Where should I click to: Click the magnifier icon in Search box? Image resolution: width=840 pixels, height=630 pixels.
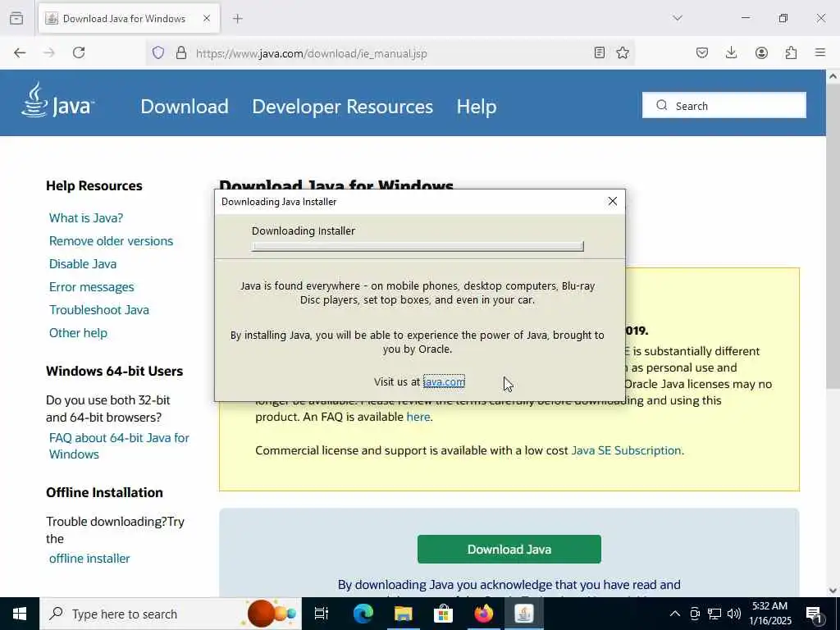(662, 105)
